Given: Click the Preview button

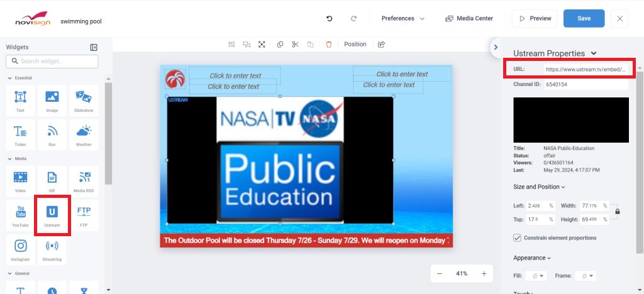Looking at the screenshot, I should [x=535, y=18].
